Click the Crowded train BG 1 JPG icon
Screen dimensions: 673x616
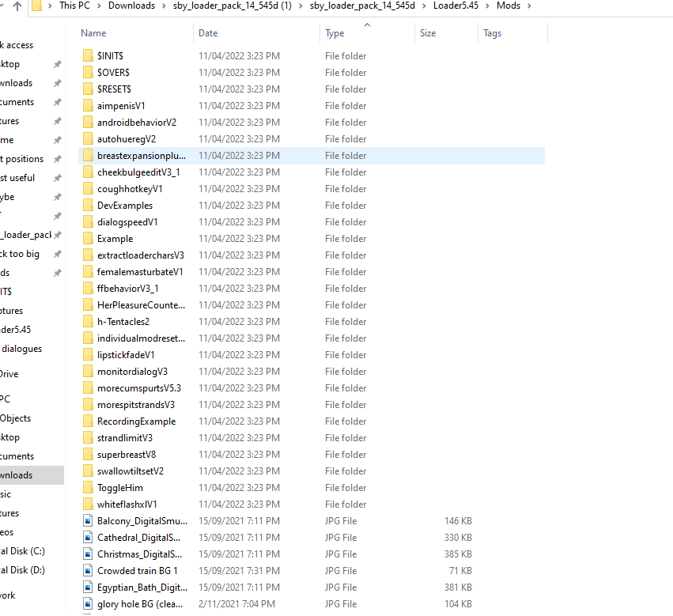click(x=87, y=571)
